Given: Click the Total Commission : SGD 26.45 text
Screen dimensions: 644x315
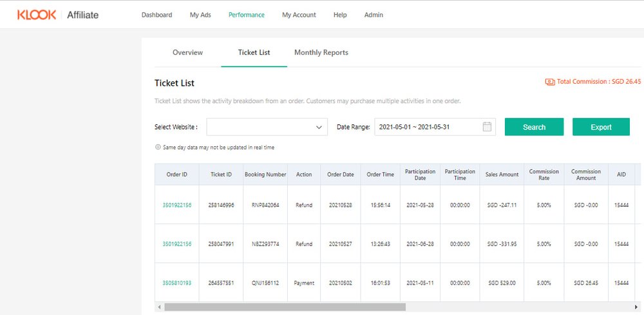Looking at the screenshot, I should point(599,82).
